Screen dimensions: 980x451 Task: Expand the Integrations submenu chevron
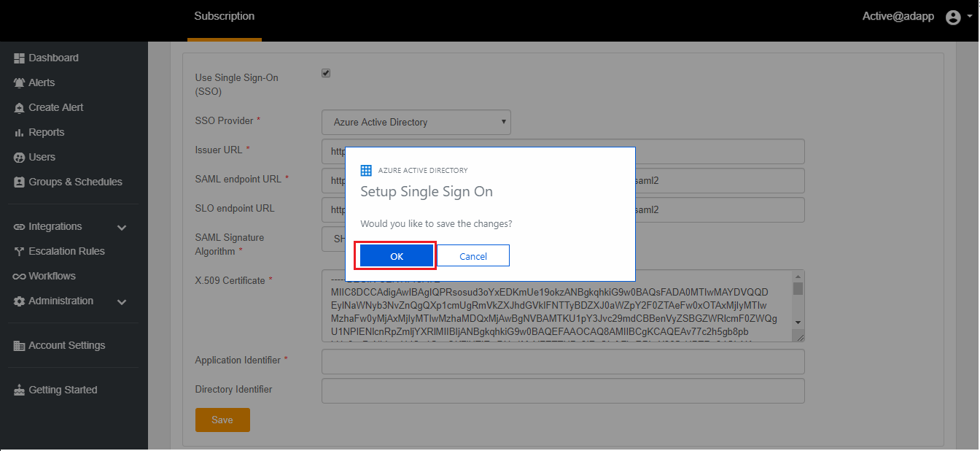pyautogui.click(x=122, y=228)
